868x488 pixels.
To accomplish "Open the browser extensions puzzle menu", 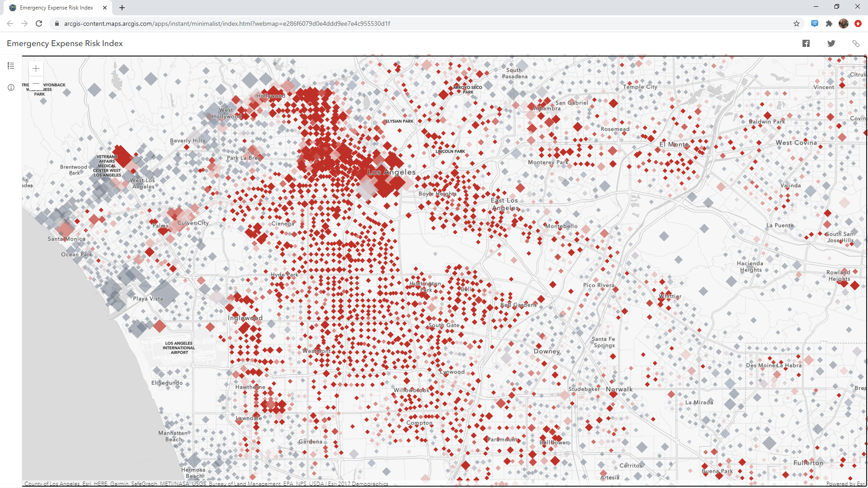I will click(x=829, y=23).
